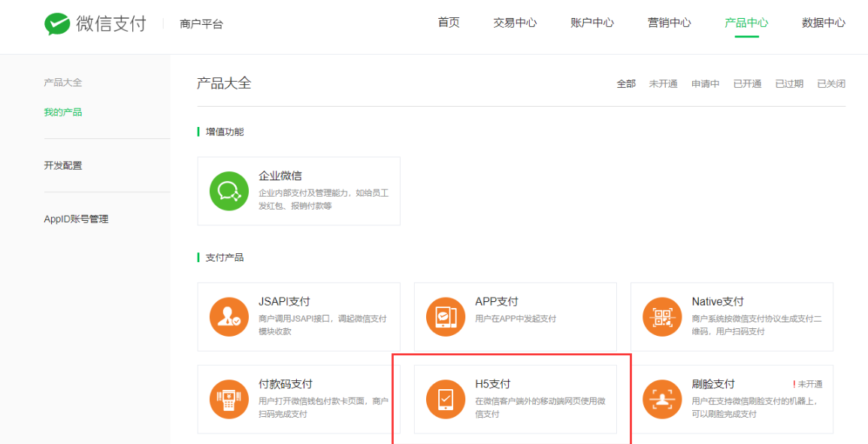Click the 支付产品 section heading

(x=225, y=258)
